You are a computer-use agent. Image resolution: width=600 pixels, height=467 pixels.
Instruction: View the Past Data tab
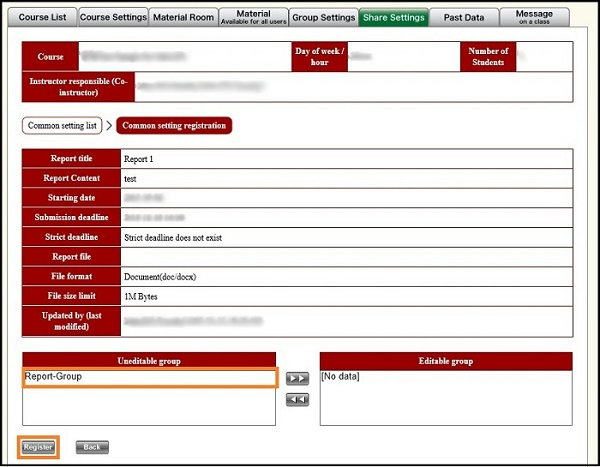click(x=463, y=17)
